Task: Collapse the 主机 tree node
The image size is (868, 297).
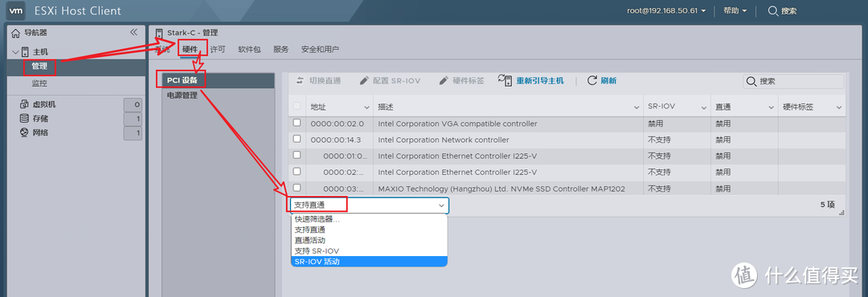Action: (x=15, y=52)
